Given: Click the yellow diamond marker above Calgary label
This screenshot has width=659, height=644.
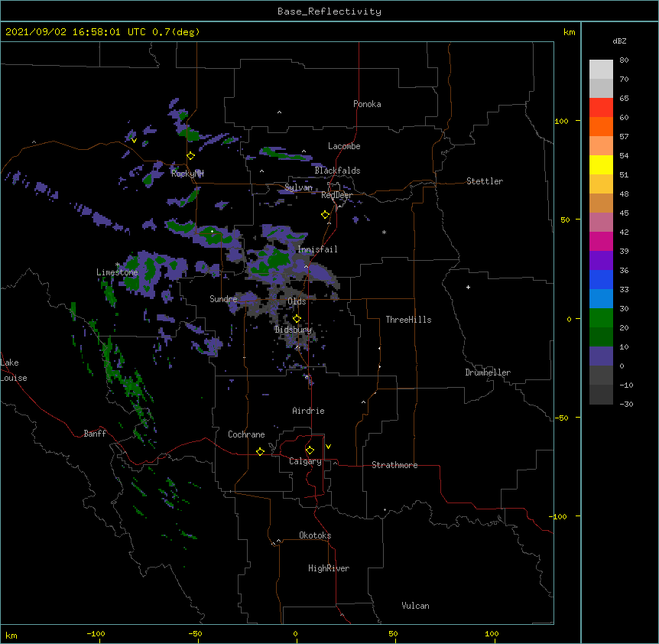Looking at the screenshot, I should click(x=310, y=450).
